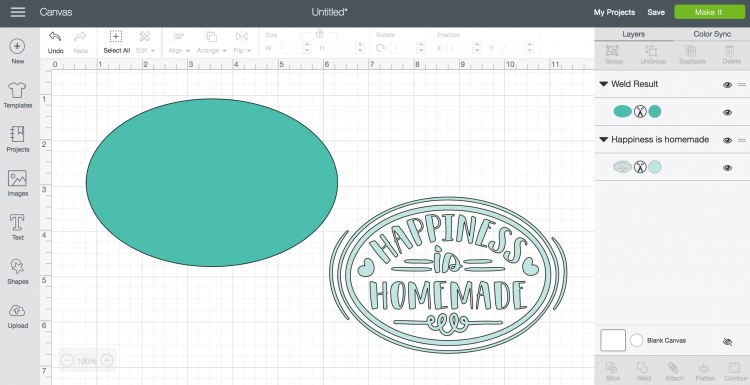Show the hidden Blank Canvas layer
Image resolution: width=750 pixels, height=385 pixels.
[728, 341]
